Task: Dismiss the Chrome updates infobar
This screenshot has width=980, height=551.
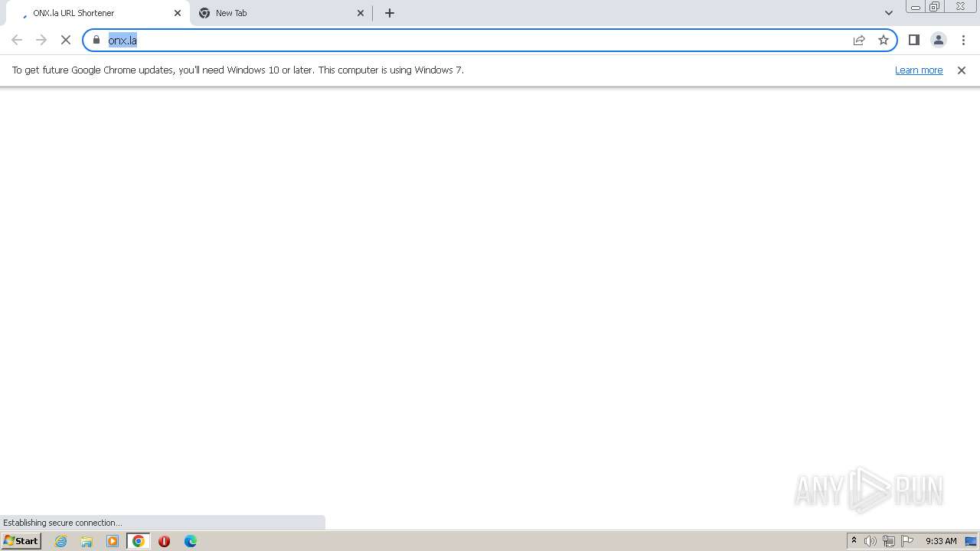Action: tap(962, 70)
